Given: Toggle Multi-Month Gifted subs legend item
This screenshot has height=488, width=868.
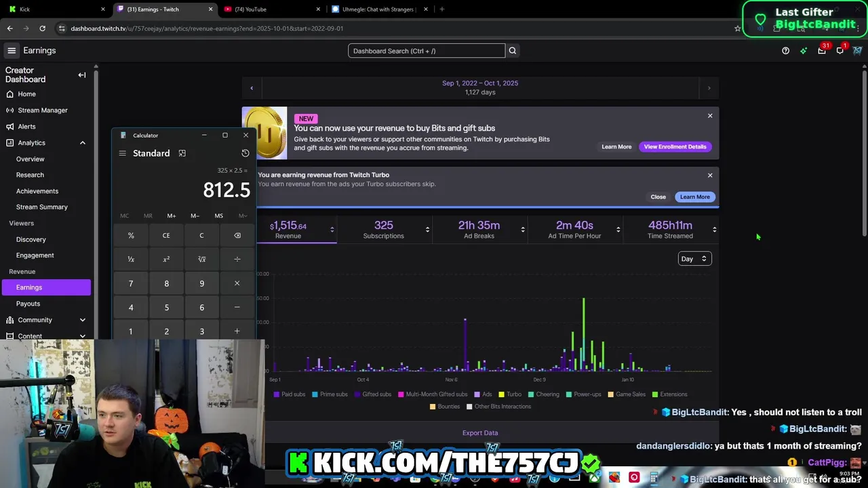Looking at the screenshot, I should click(x=433, y=394).
